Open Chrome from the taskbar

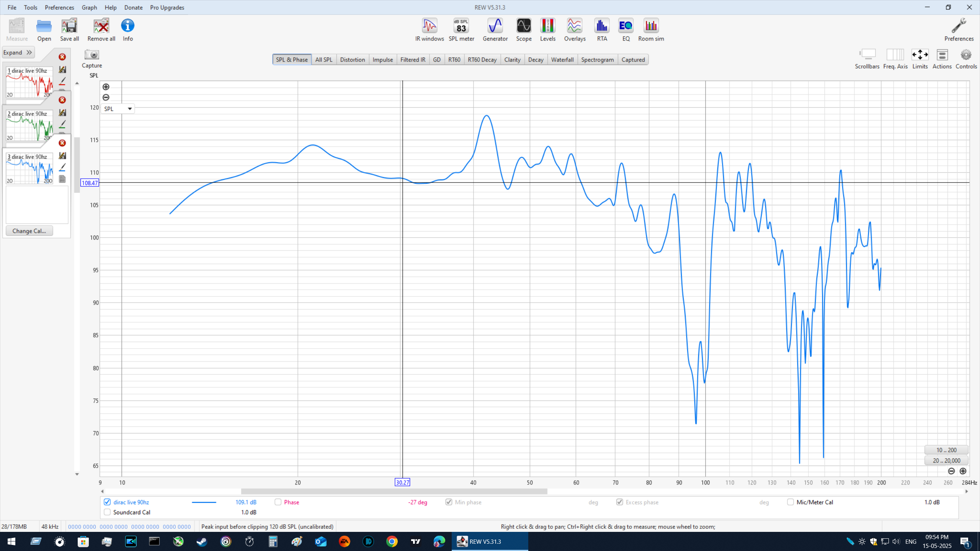[392, 541]
